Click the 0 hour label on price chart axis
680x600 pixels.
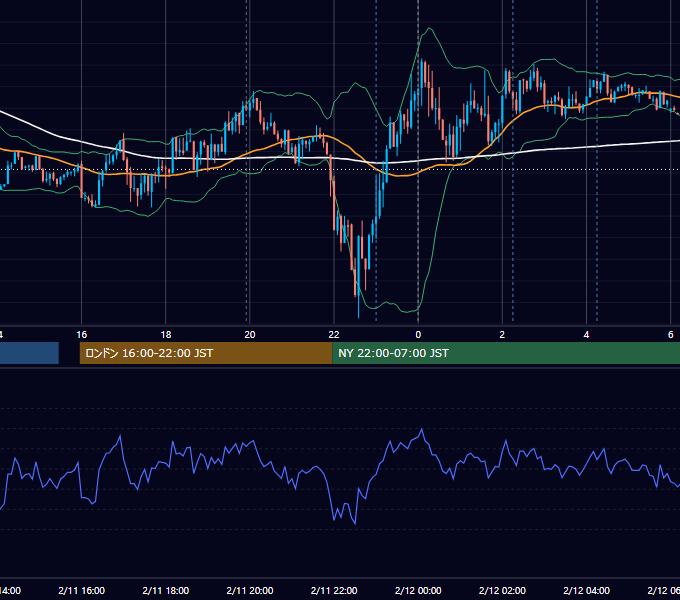tap(418, 335)
